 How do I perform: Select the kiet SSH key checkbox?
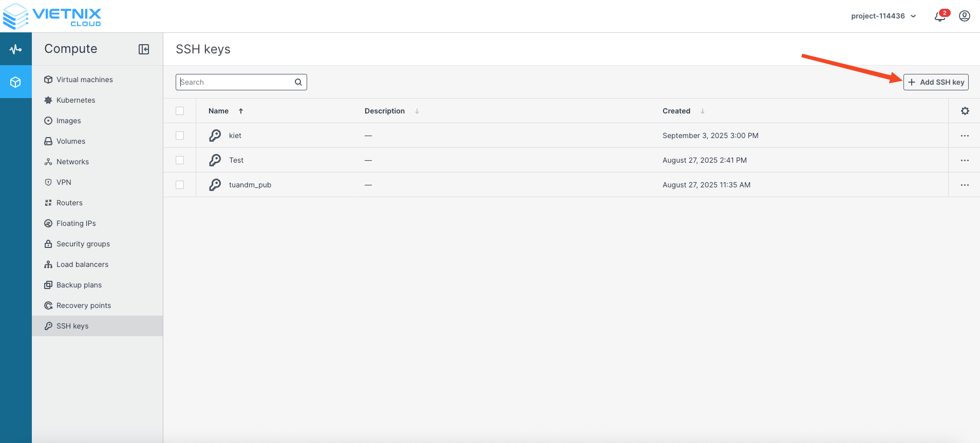tap(180, 136)
